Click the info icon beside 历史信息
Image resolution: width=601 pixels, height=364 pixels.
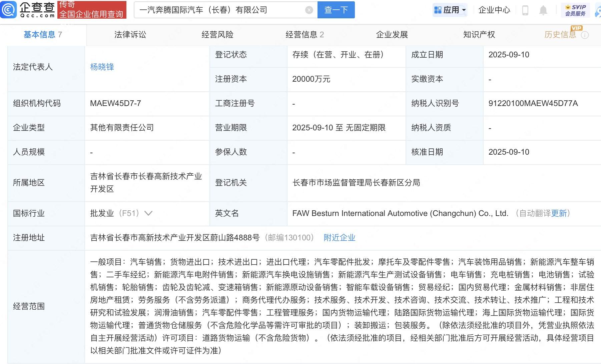tap(585, 35)
